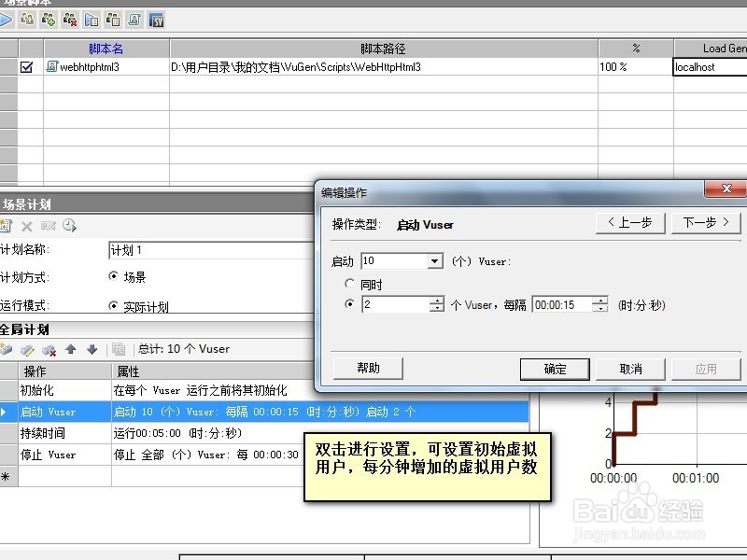Open the run view icon
The image size is (747, 560).
(x=91, y=19)
